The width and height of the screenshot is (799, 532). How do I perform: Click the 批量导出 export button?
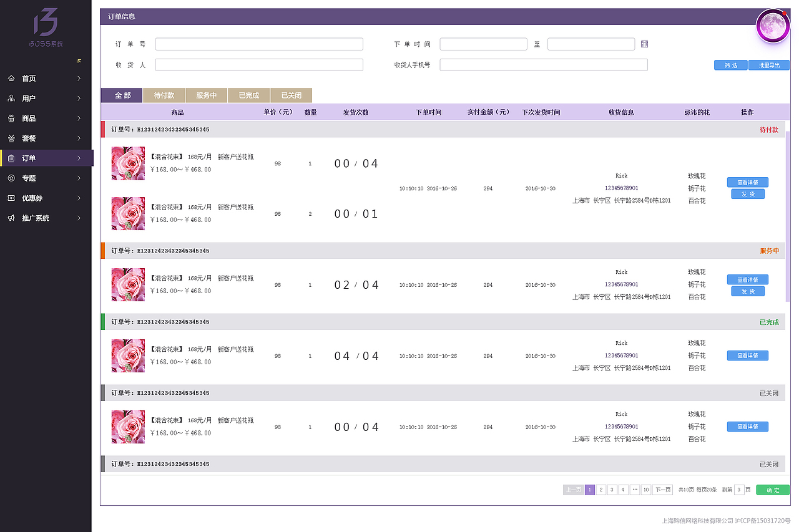768,65
